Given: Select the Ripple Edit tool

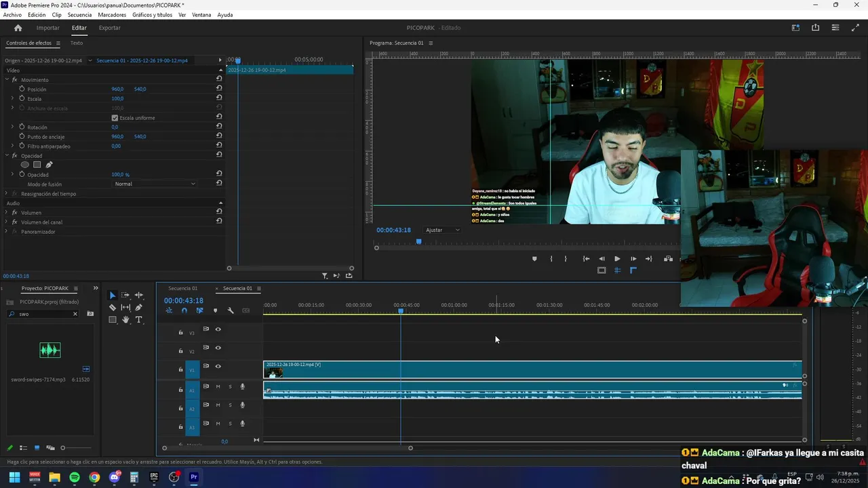Looking at the screenshot, I should [138, 296].
